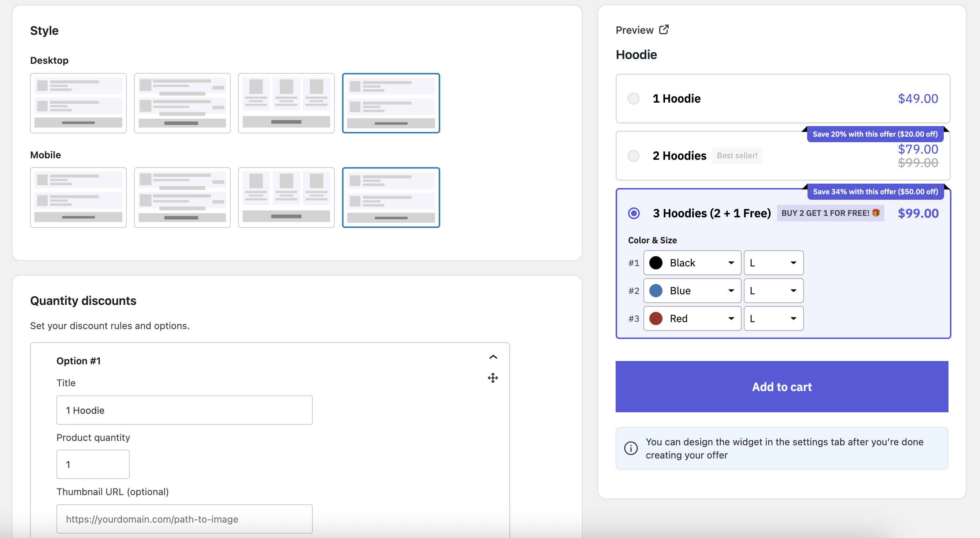Click the Preview link label
Screen dimensions: 980x538
point(634,30)
